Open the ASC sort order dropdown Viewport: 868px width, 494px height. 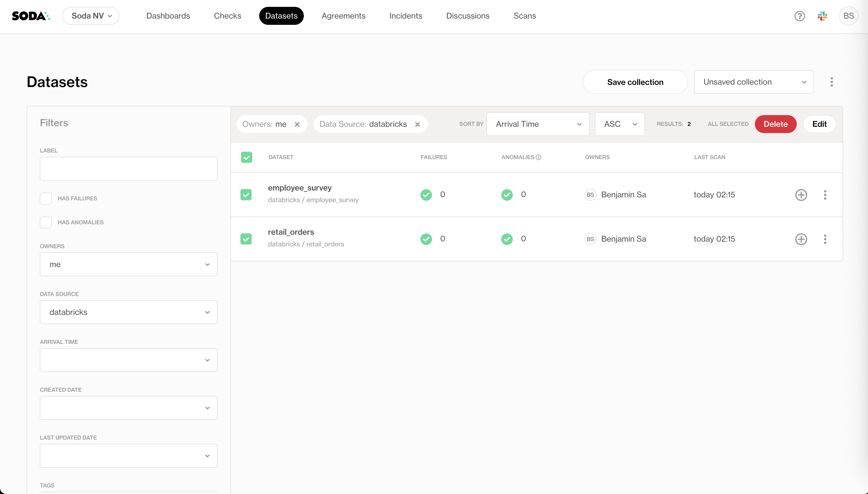(x=619, y=124)
